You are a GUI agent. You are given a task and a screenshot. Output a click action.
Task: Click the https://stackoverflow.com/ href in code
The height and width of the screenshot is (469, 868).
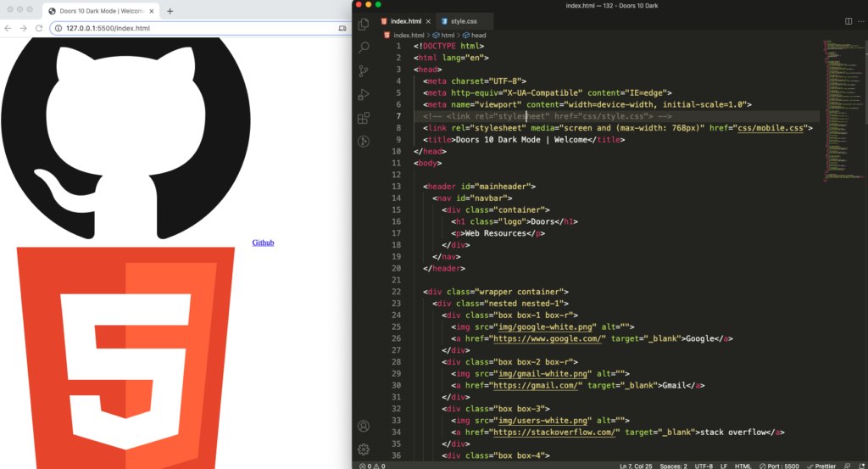(554, 432)
